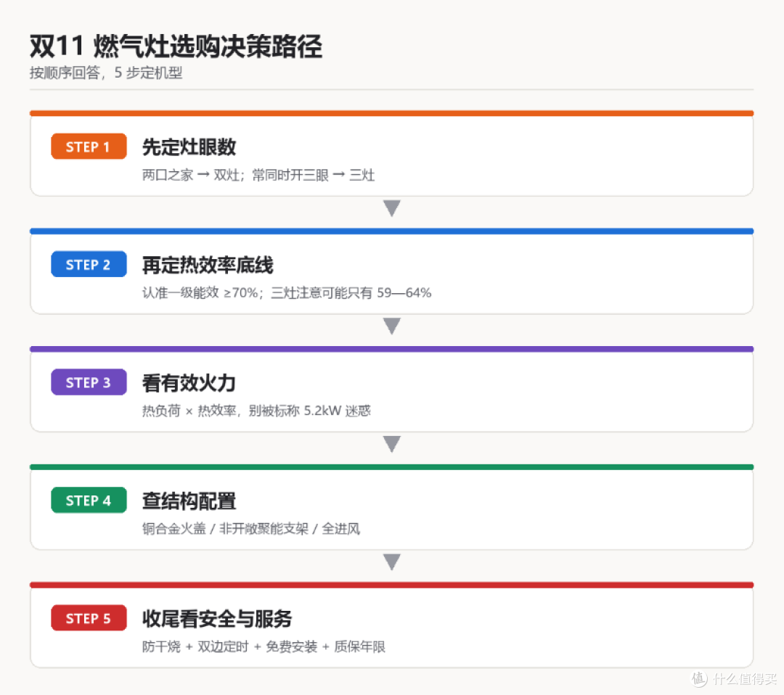Click the heading 再定热效率底线
This screenshot has height=695, width=784.
click(208, 265)
